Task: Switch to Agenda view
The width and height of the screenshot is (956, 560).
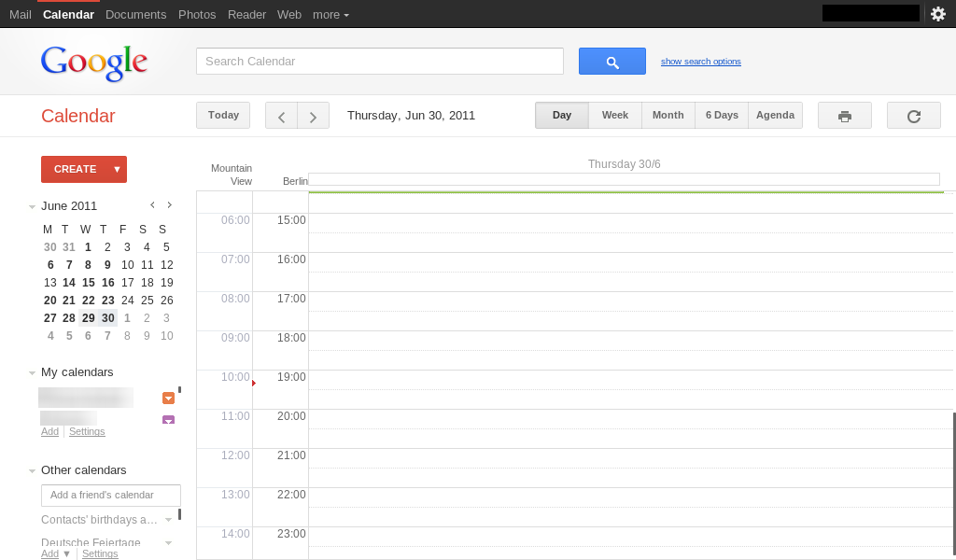Action: (775, 116)
